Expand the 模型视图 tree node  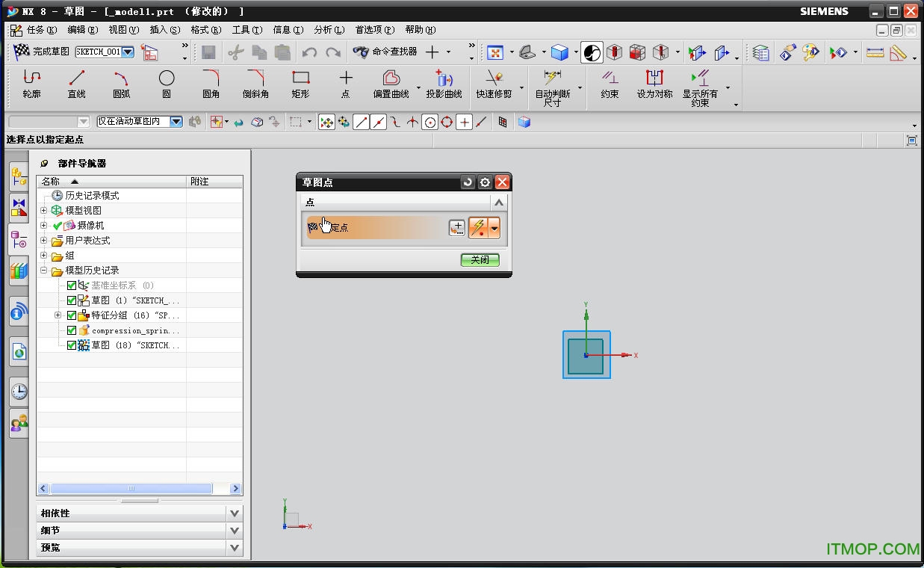[44, 211]
